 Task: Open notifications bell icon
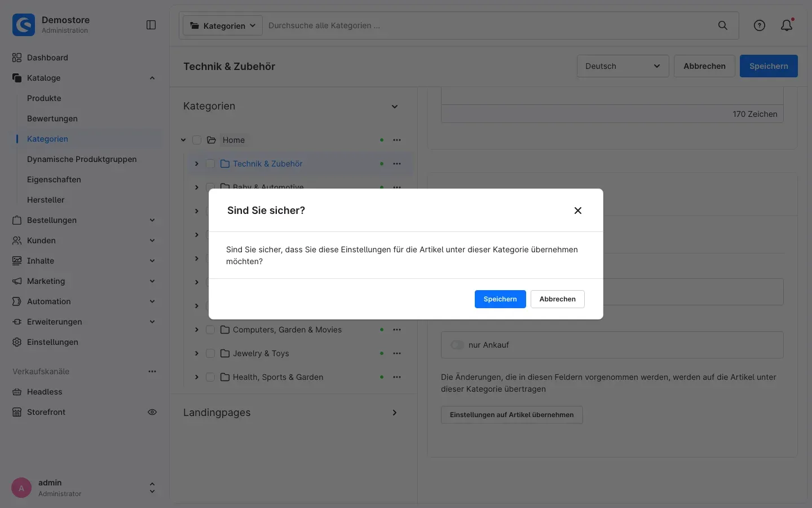pyautogui.click(x=787, y=25)
